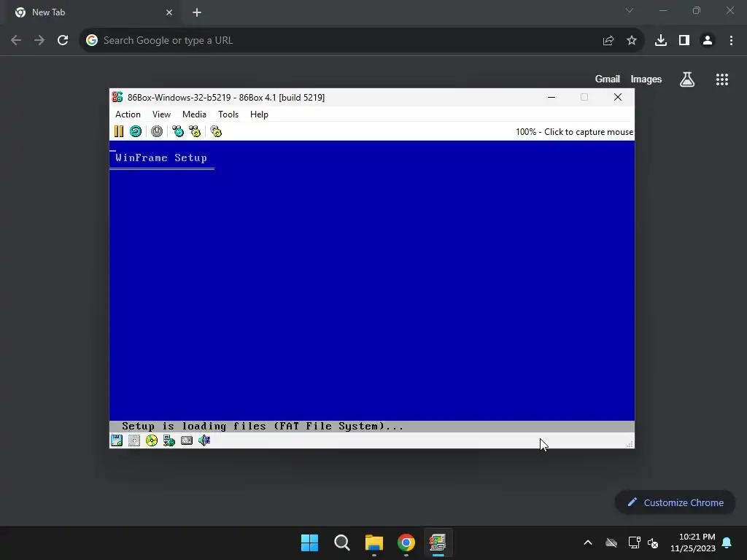Click the floppy disk status icon
The width and height of the screenshot is (747, 560).
tap(117, 440)
